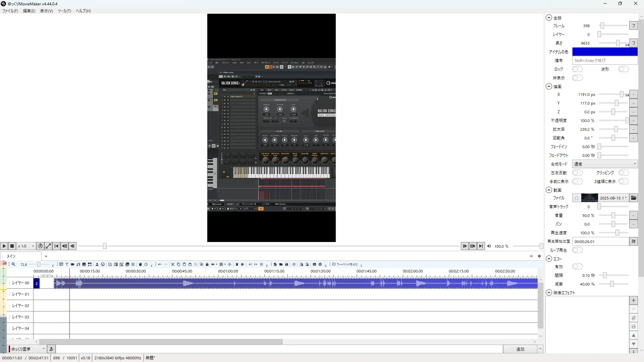Open the playback speed x1.0 dropdown

(26, 246)
